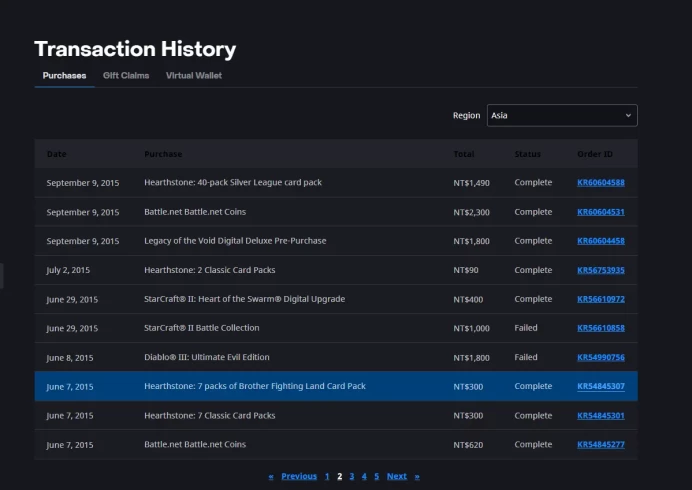Open order KR60604531
This screenshot has height=490, width=692.
coord(601,212)
